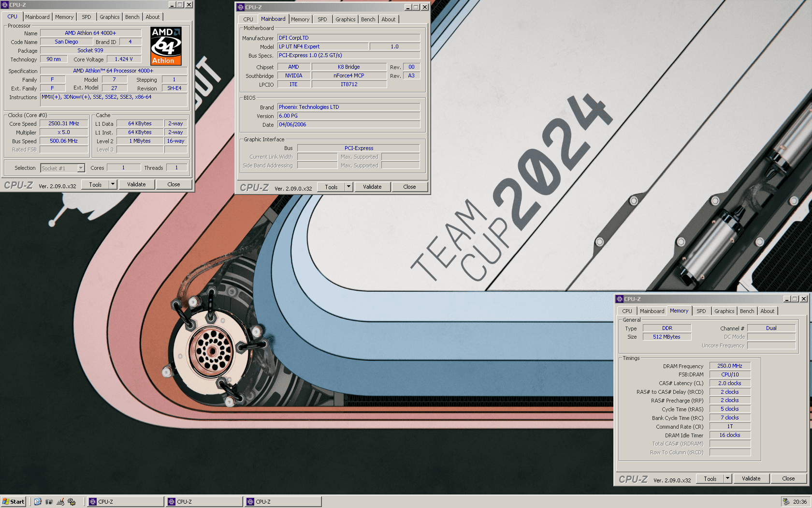This screenshot has height=508, width=812.
Task: Click the revision value 'SH-E4'
Action: click(x=174, y=88)
